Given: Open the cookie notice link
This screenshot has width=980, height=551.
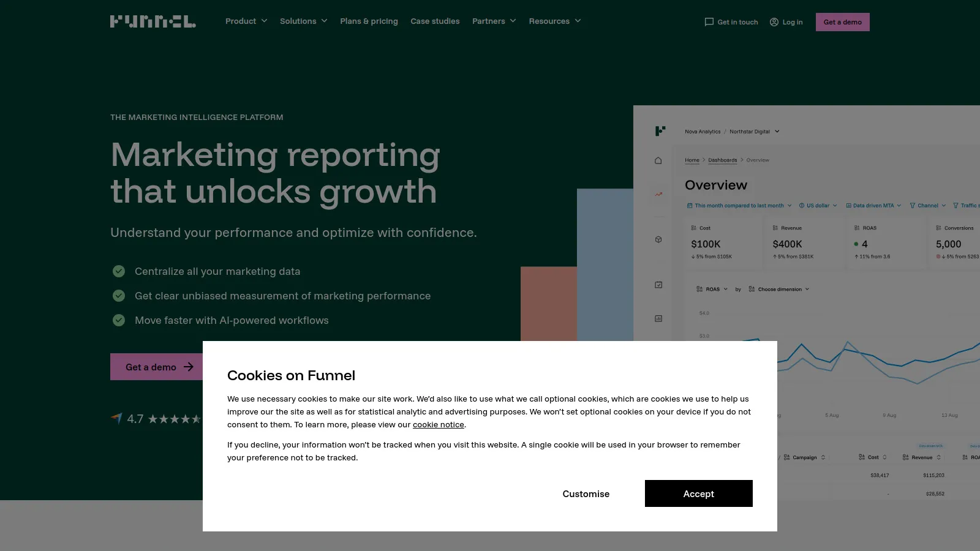Looking at the screenshot, I should [438, 424].
